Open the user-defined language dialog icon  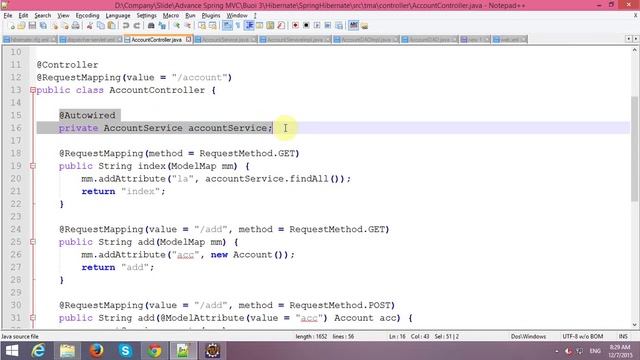tap(259, 25)
